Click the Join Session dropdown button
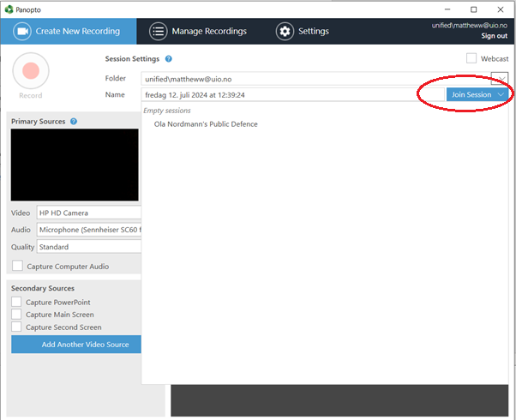Image resolution: width=516 pixels, height=420 pixels. pyautogui.click(x=477, y=95)
